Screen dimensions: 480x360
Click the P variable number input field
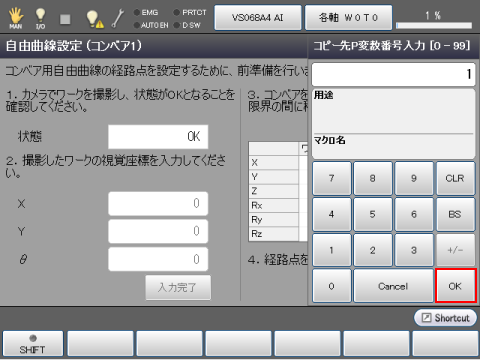coord(393,74)
